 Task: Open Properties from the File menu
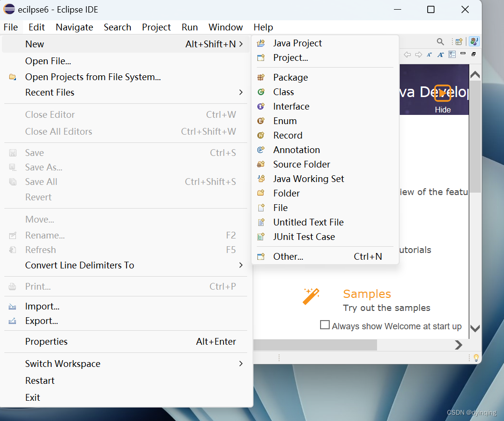(x=126, y=341)
